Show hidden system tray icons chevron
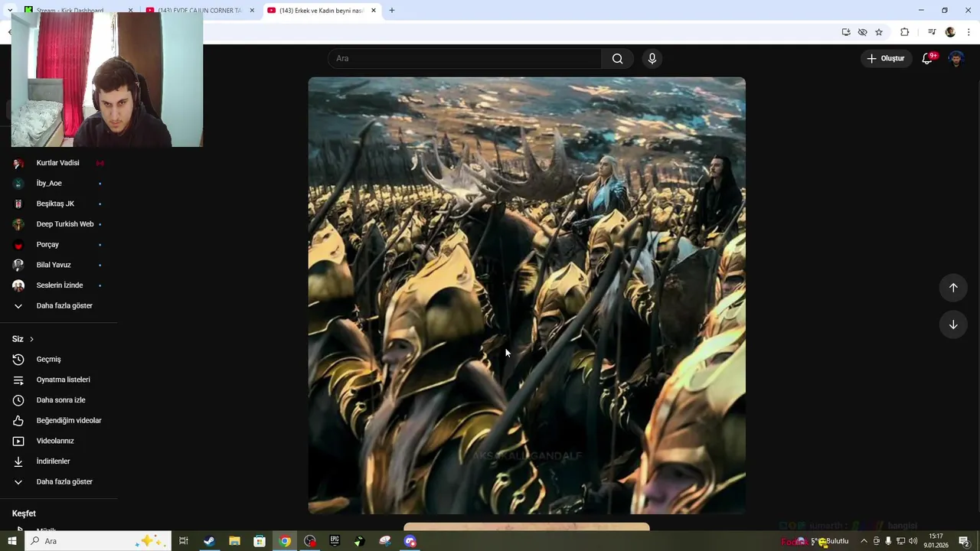 point(864,541)
